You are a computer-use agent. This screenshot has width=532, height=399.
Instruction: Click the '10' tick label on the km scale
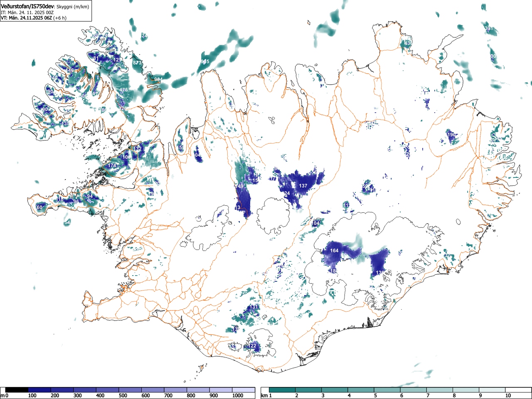[507, 396]
